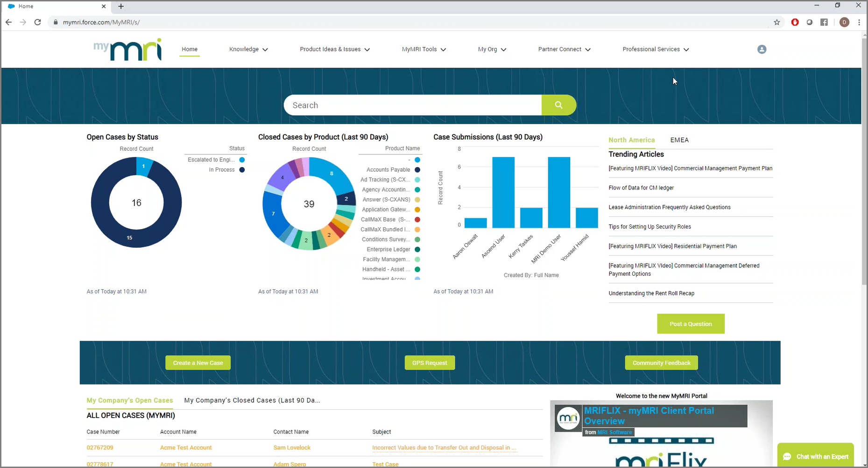This screenshot has width=868, height=468.
Task: Open Residential Payment Plan MRIFLIX article
Action: tap(672, 246)
